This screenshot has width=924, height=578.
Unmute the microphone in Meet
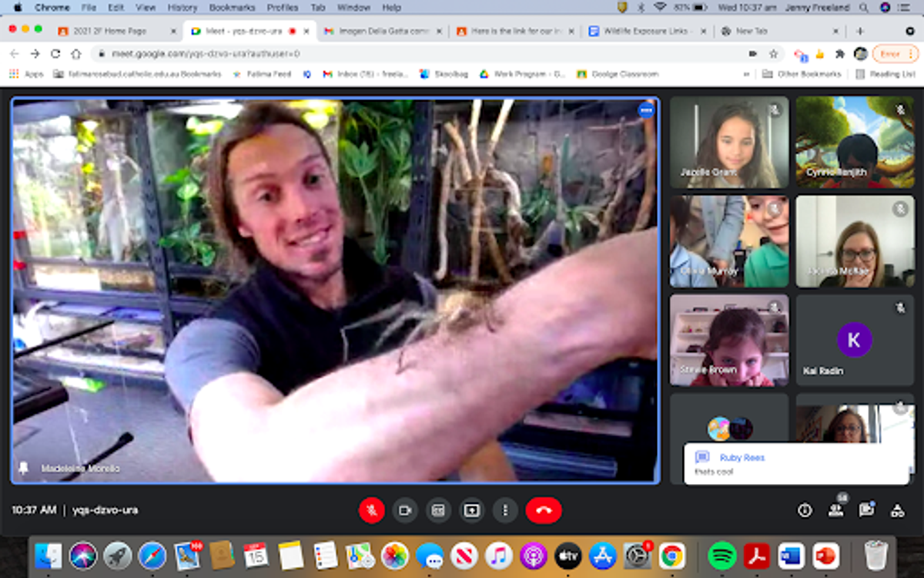[x=371, y=510]
